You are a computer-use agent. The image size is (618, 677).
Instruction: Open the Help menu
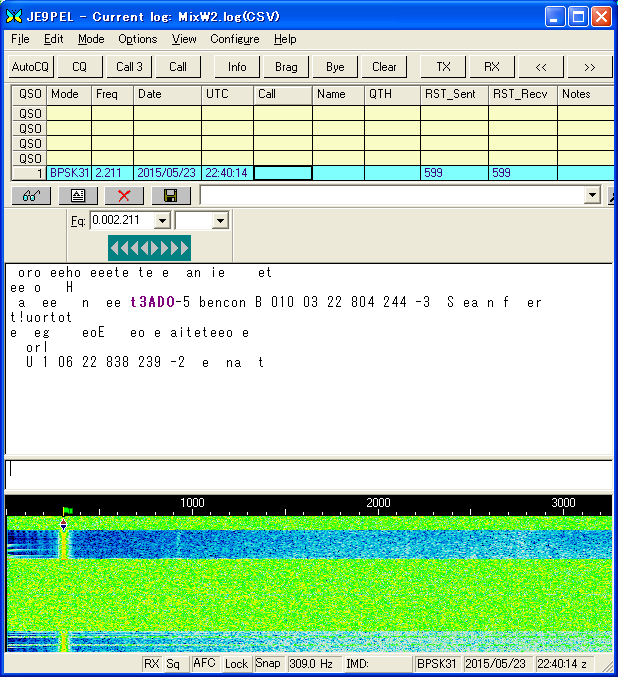pos(285,39)
